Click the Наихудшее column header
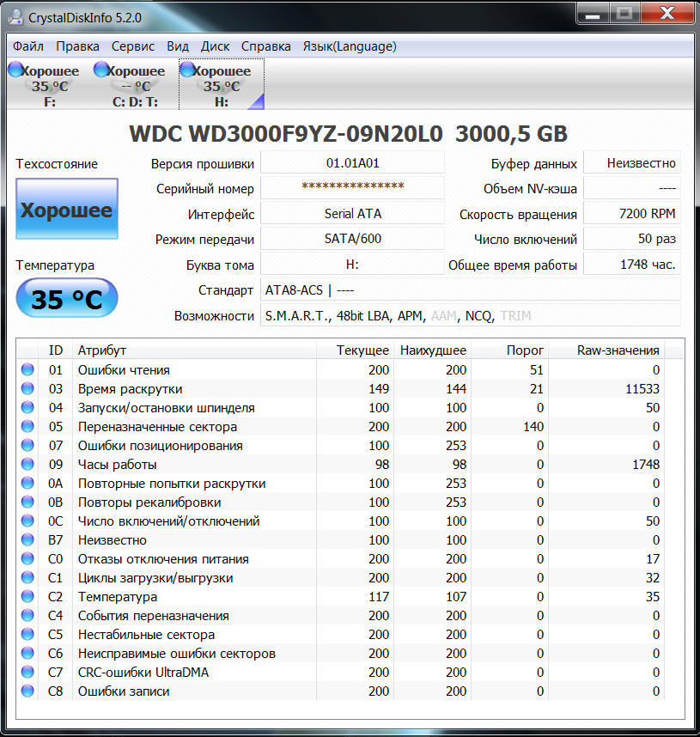 pos(433,350)
